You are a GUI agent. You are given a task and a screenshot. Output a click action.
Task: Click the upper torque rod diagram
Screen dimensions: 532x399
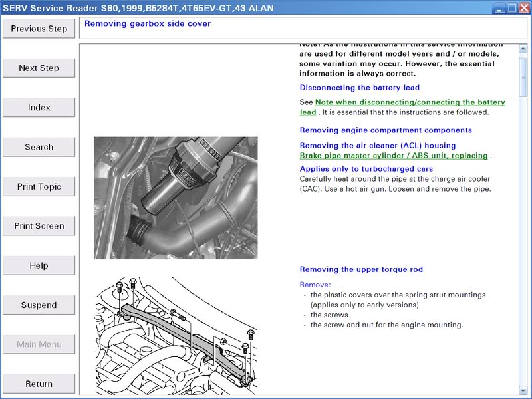[176, 336]
